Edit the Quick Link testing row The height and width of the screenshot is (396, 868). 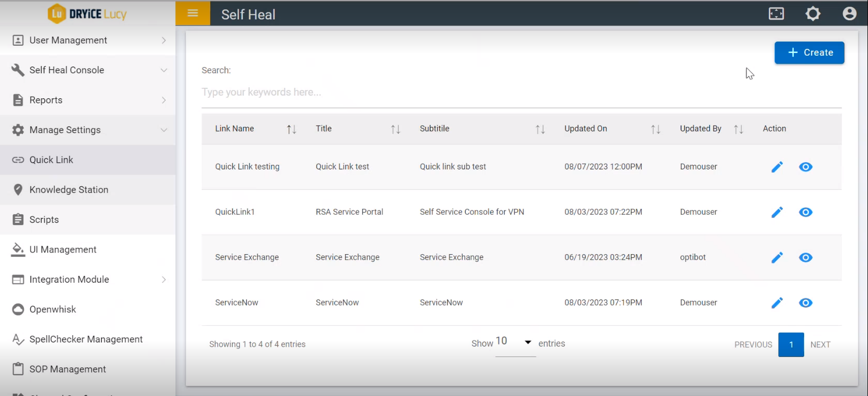click(x=777, y=167)
